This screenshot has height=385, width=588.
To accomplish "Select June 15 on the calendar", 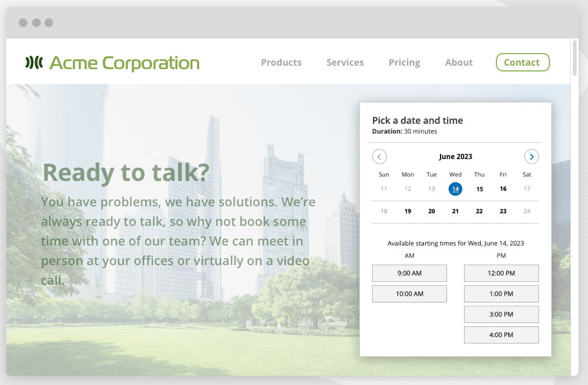I will click(x=480, y=189).
